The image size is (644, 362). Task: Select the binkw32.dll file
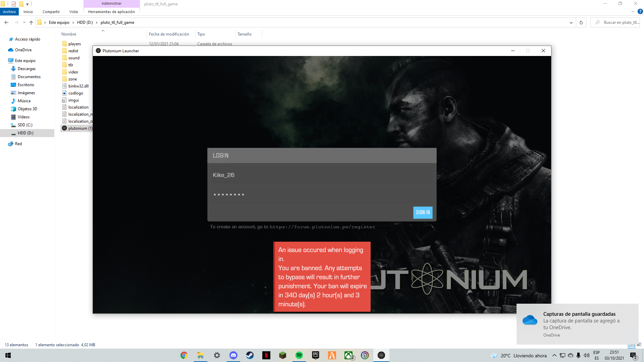pyautogui.click(x=78, y=86)
